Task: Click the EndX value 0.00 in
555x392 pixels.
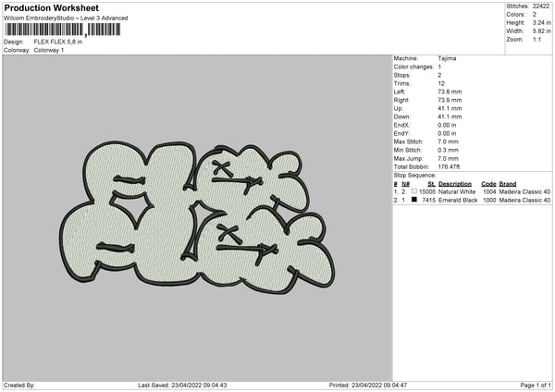Action: [447, 125]
